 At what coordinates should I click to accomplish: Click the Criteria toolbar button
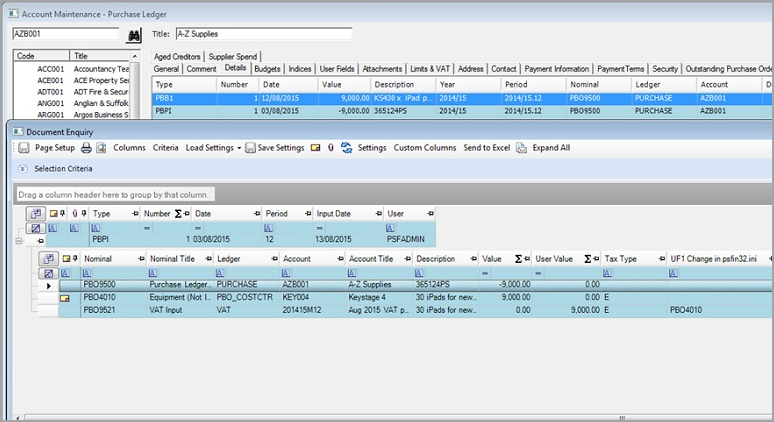pyautogui.click(x=166, y=148)
